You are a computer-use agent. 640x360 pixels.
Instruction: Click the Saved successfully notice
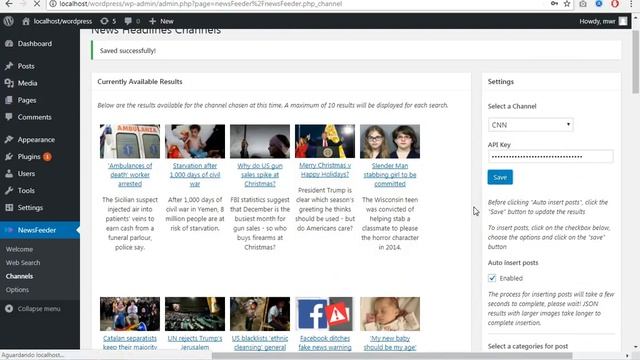click(356, 51)
